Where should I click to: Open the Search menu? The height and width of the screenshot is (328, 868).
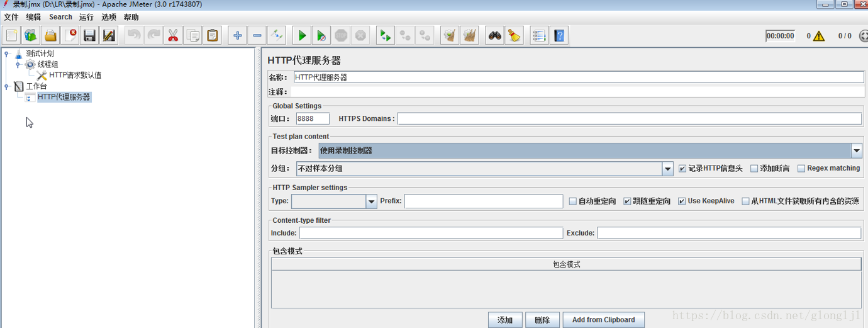pyautogui.click(x=60, y=17)
